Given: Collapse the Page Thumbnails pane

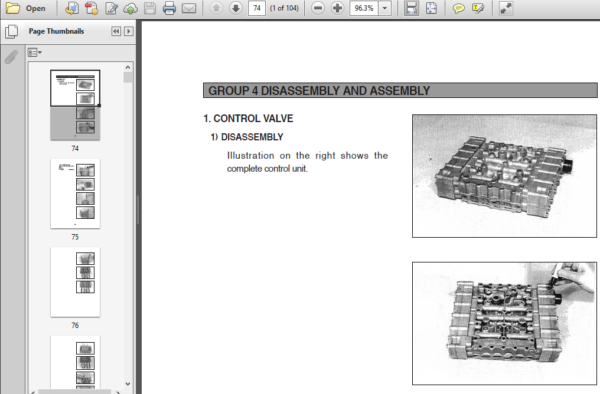Looking at the screenshot, I should (x=116, y=31).
